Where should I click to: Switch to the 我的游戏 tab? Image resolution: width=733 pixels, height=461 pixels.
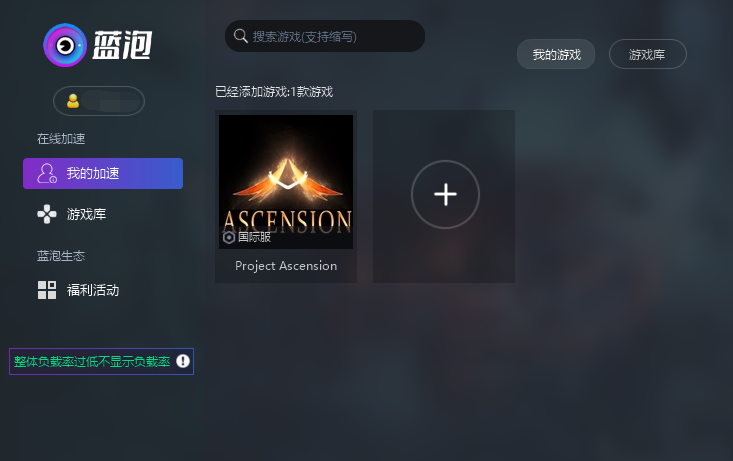[556, 54]
